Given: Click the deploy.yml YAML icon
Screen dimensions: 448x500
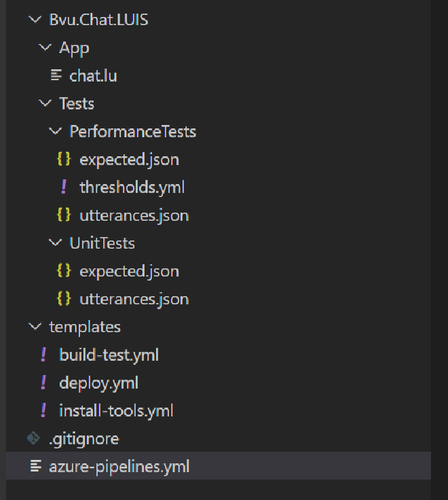Looking at the screenshot, I should coord(44,382).
